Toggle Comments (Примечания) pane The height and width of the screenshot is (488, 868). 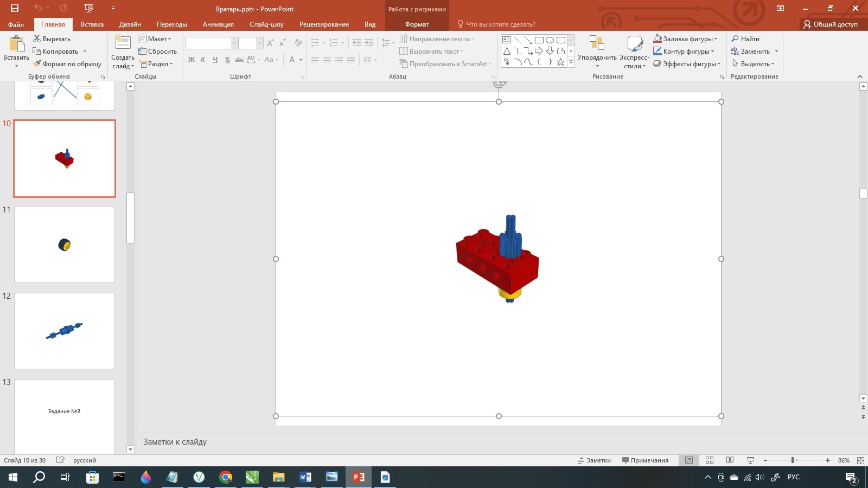pos(645,460)
